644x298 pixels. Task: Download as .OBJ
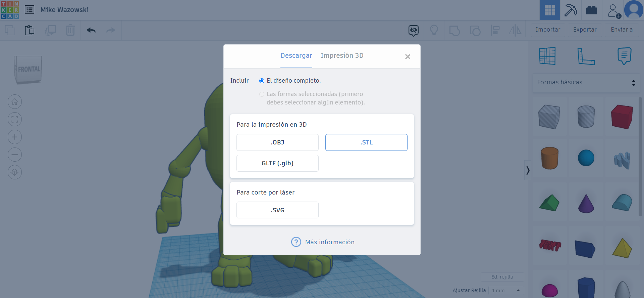pos(277,142)
